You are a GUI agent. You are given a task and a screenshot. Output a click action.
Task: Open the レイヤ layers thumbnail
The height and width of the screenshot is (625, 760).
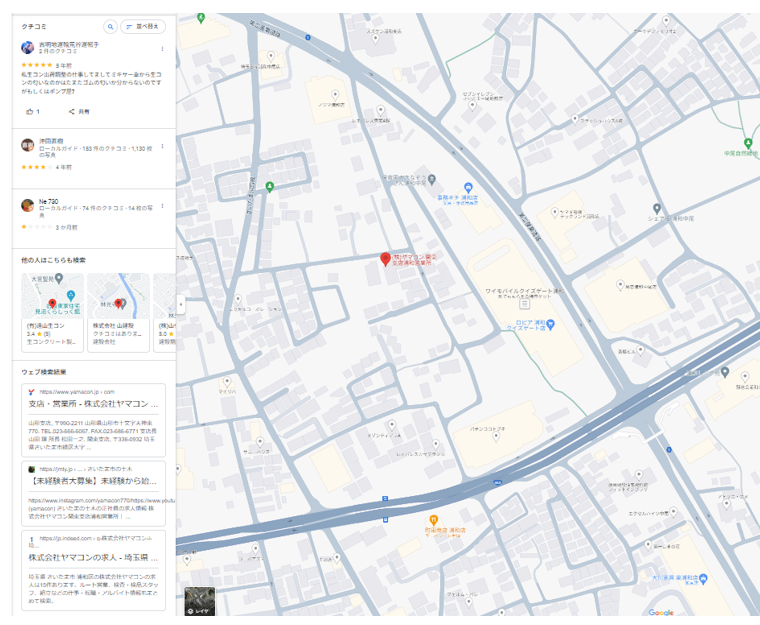(x=199, y=600)
